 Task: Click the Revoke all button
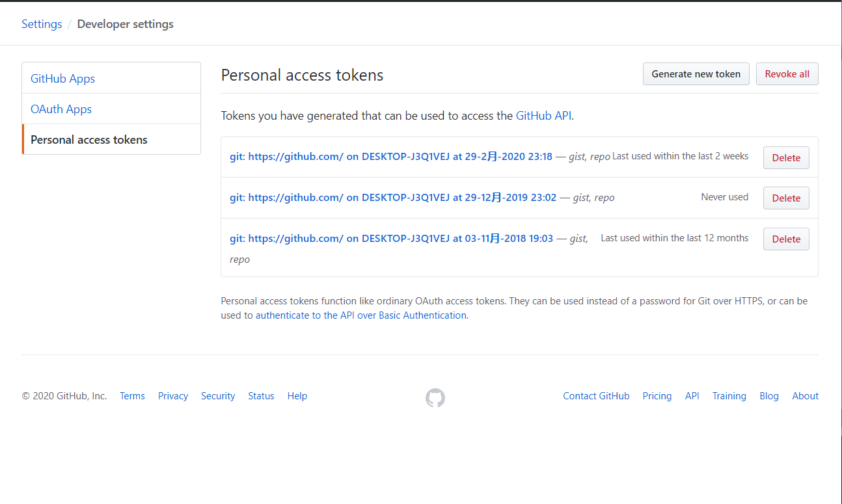[787, 73]
